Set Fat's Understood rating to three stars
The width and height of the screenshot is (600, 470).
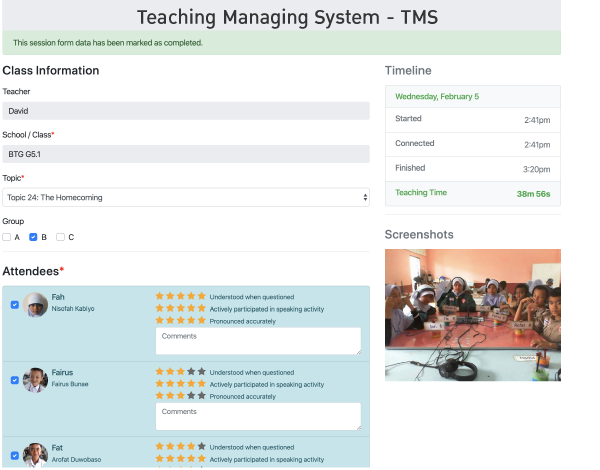181,447
